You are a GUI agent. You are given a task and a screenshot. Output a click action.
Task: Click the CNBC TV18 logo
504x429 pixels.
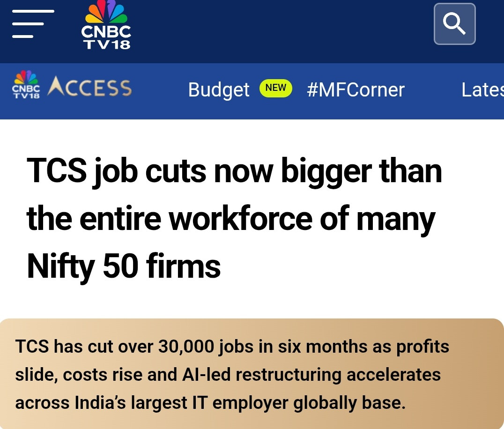(106, 25)
